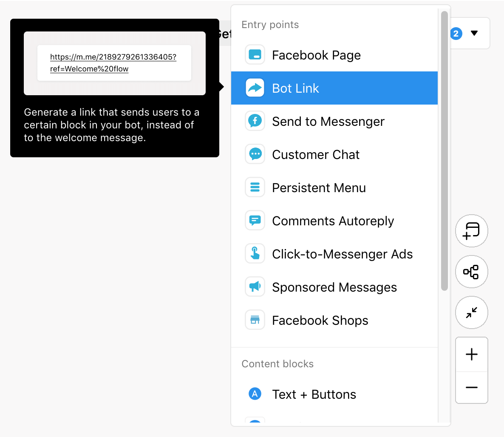Image resolution: width=504 pixels, height=437 pixels.
Task: Click the Sponsored Messages megaphone icon
Action: [255, 287]
